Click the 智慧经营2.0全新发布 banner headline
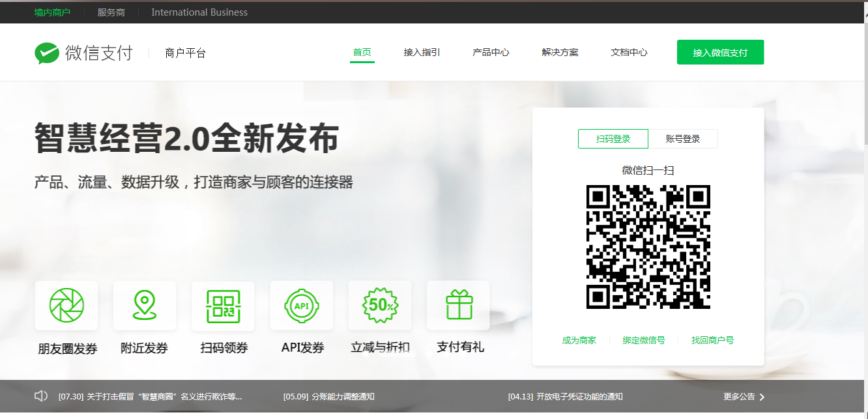The image size is (868, 419). click(186, 137)
